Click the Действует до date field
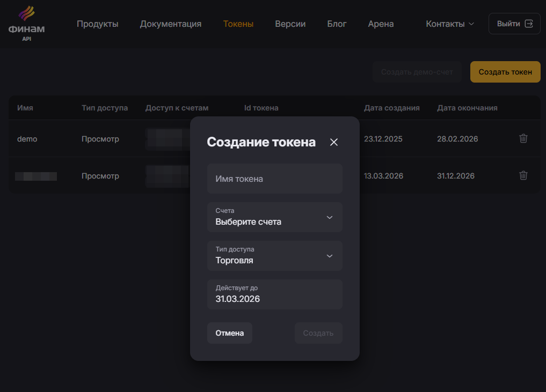The height and width of the screenshot is (392, 546). (275, 294)
